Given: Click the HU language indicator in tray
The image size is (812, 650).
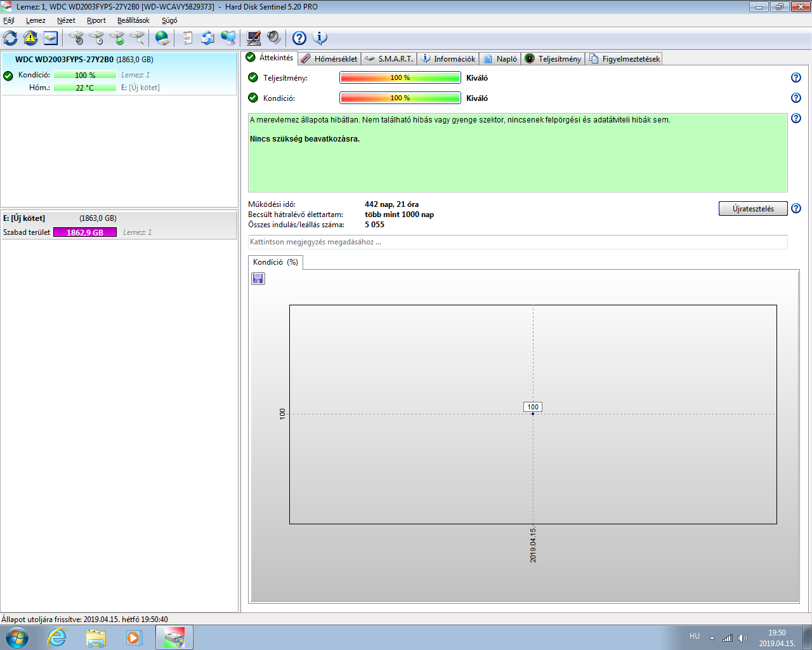Looking at the screenshot, I should point(695,636).
